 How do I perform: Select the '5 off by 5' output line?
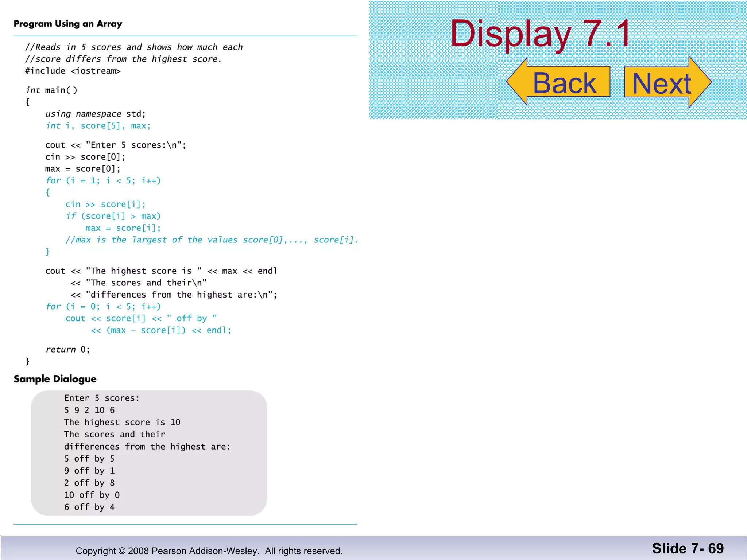89,459
